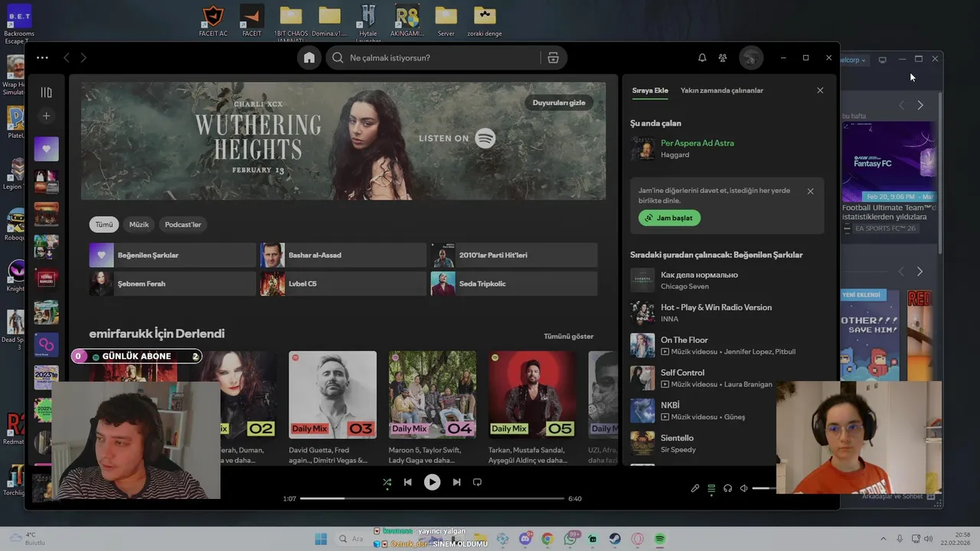Click 'Duyuruları gizle' on the banner
Image resolution: width=980 pixels, height=551 pixels.
coord(559,103)
